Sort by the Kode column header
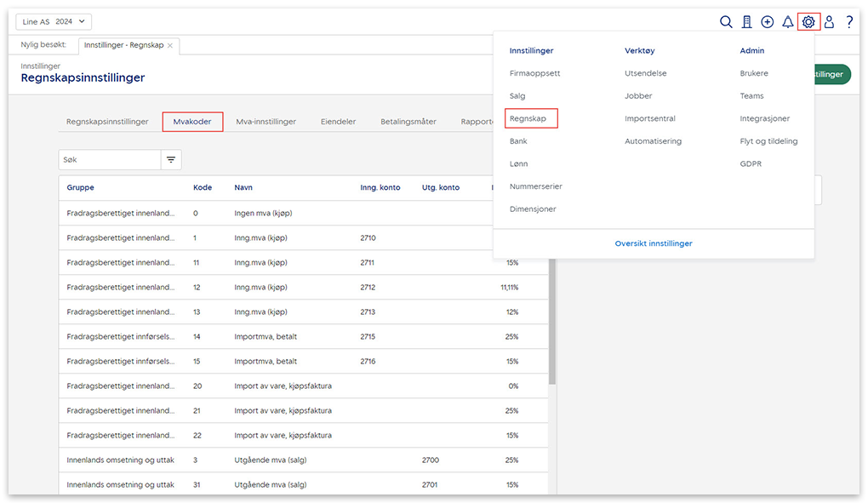 pos(203,187)
